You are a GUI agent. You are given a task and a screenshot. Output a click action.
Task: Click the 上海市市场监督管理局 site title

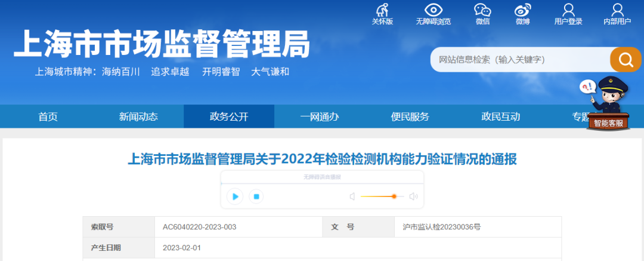click(x=162, y=44)
